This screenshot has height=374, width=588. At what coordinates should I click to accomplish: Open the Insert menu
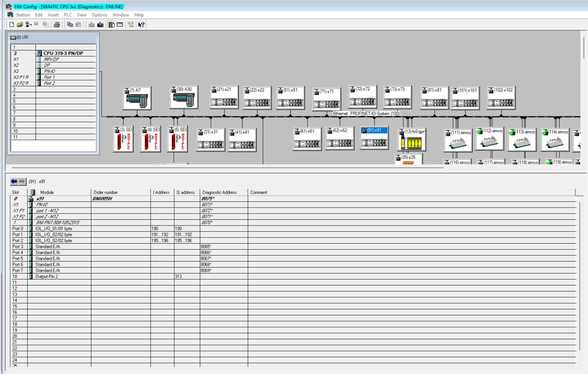[53, 15]
